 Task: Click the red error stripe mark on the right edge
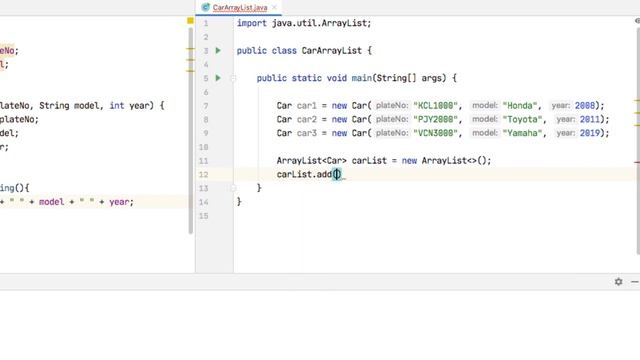637,162
